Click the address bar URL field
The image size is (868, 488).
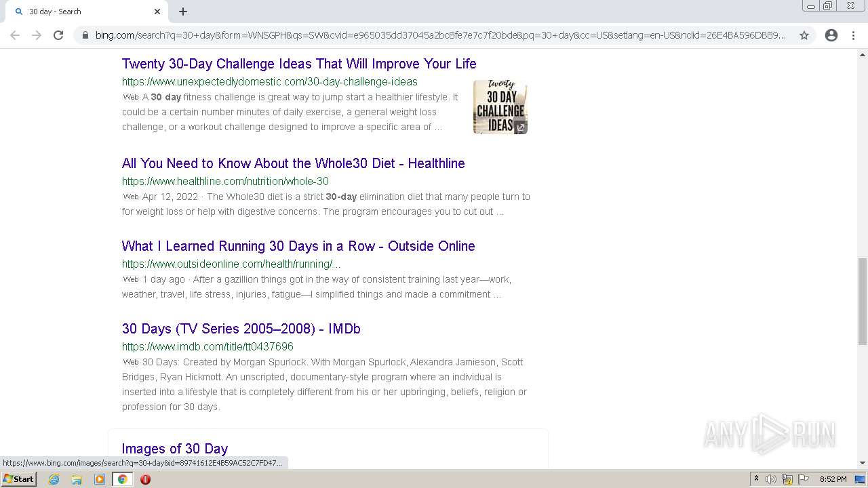click(441, 35)
